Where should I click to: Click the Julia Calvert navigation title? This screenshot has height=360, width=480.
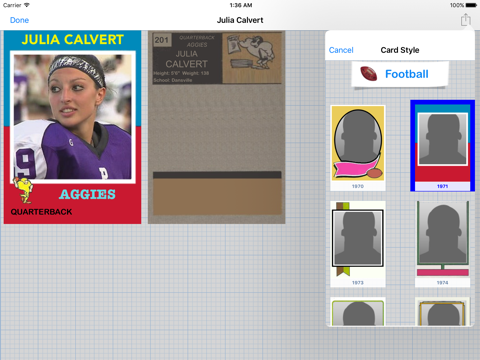pyautogui.click(x=240, y=20)
